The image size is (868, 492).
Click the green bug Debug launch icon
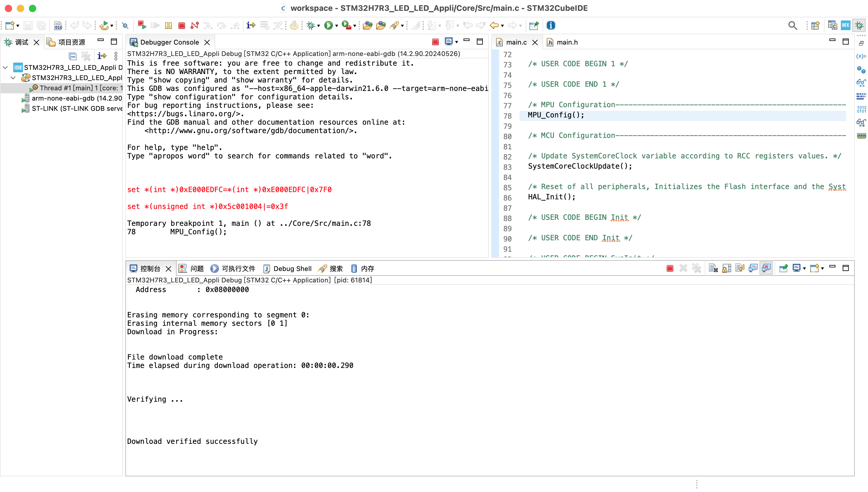pos(310,25)
